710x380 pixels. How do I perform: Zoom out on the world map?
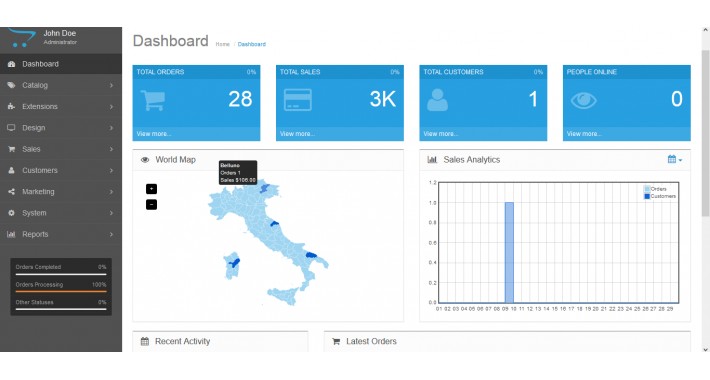pos(151,204)
